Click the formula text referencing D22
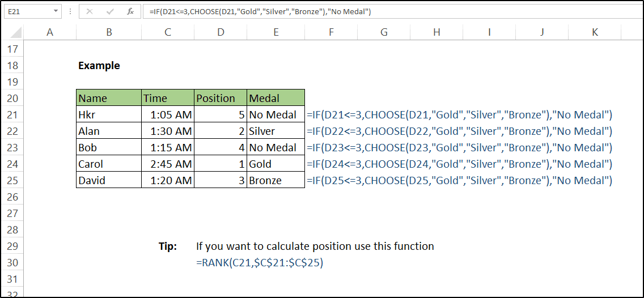Image resolution: width=644 pixels, height=298 pixels. [459, 131]
